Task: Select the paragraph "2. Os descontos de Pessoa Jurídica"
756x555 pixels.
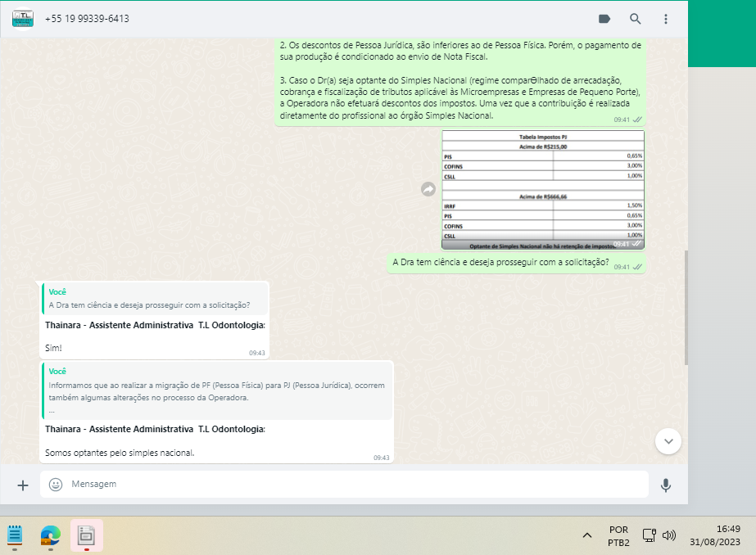Action: 460,51
